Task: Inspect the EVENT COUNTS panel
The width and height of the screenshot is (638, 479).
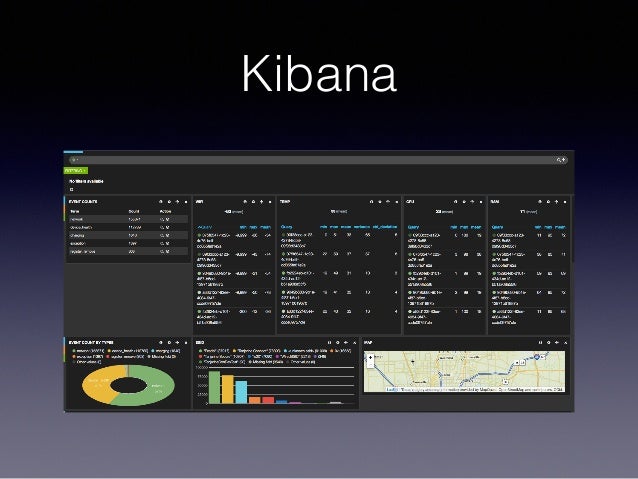Action: 161,202
